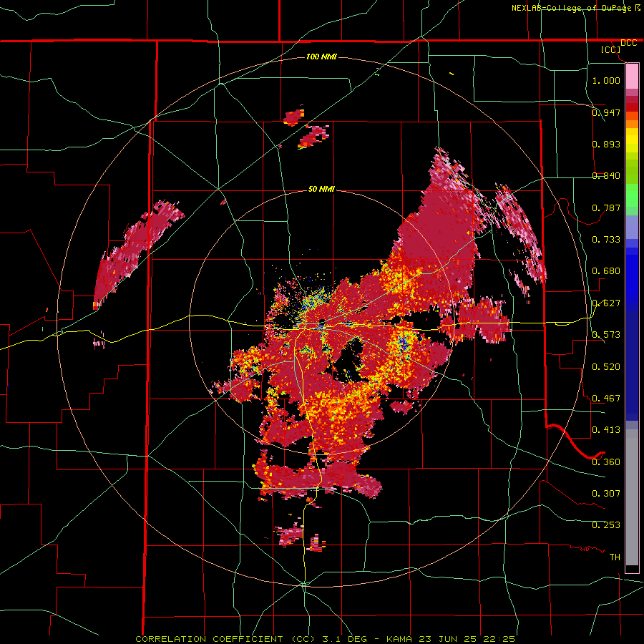Click the 0.787 legend value

[606, 208]
